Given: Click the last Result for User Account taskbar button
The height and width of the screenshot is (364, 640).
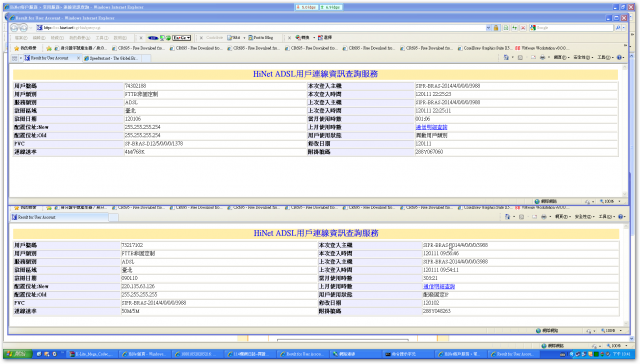Looking at the screenshot, I should [x=514, y=354].
